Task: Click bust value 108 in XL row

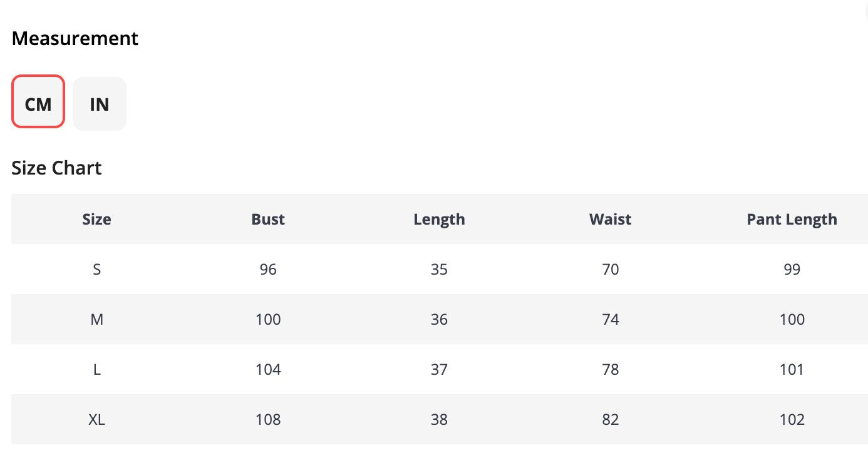Action: (268, 420)
